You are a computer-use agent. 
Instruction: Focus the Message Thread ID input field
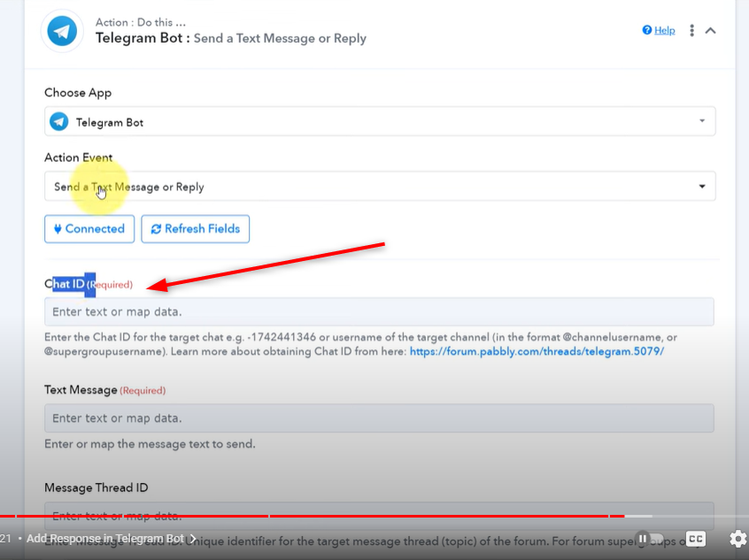[x=379, y=516]
